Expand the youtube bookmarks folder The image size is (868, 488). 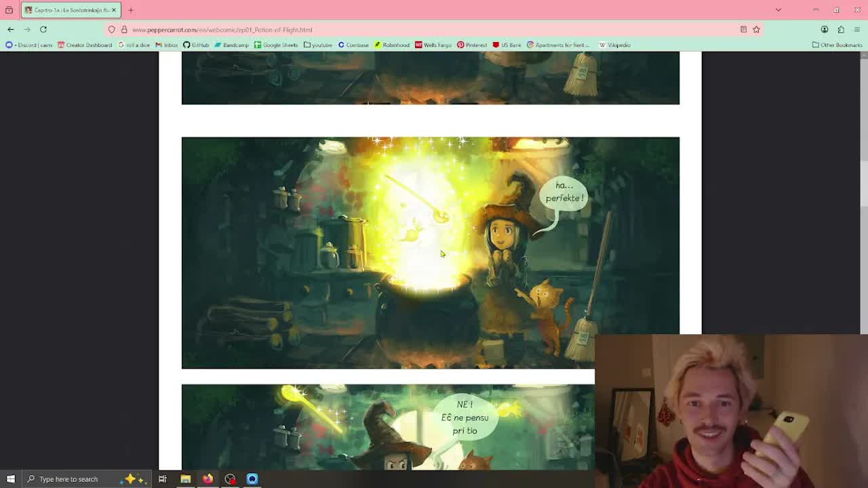tap(318, 45)
